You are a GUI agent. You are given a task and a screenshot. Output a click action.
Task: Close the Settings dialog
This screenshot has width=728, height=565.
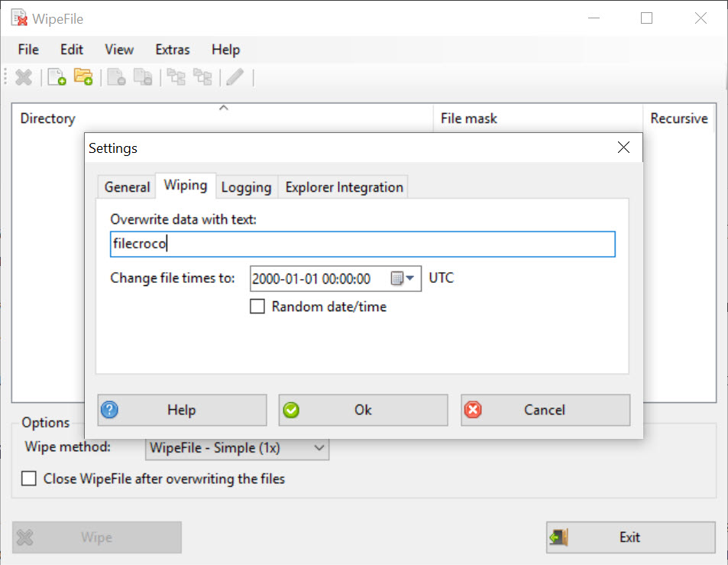pos(623,148)
